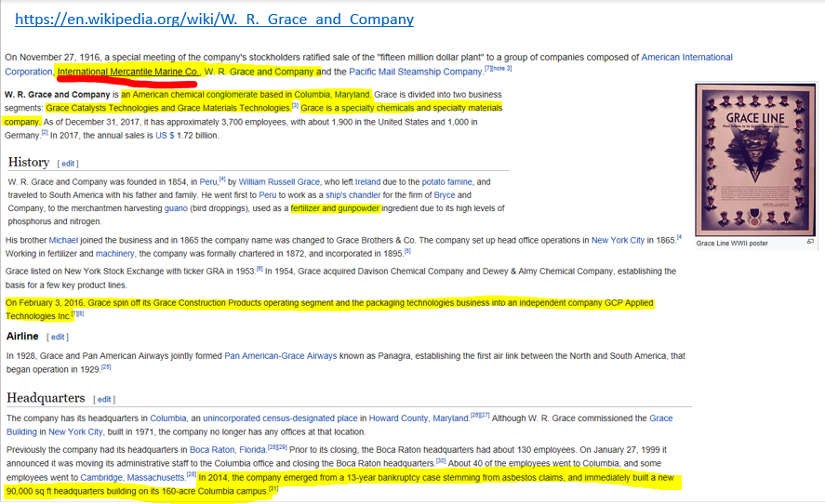Open the International Mercantile Marine Co. link
This screenshot has height=504, width=825.
(127, 72)
